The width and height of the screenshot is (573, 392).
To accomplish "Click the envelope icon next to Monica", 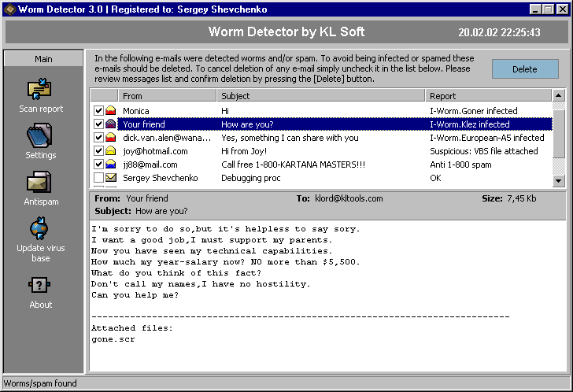I will (111, 110).
